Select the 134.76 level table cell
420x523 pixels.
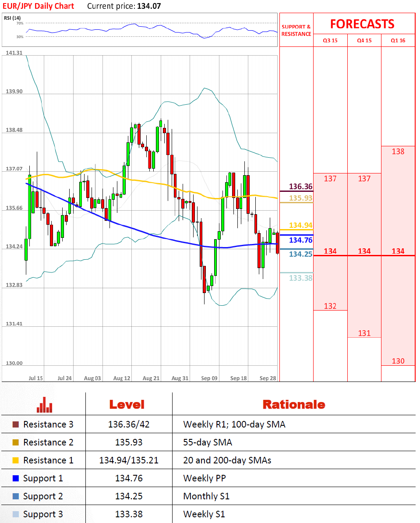click(x=129, y=478)
